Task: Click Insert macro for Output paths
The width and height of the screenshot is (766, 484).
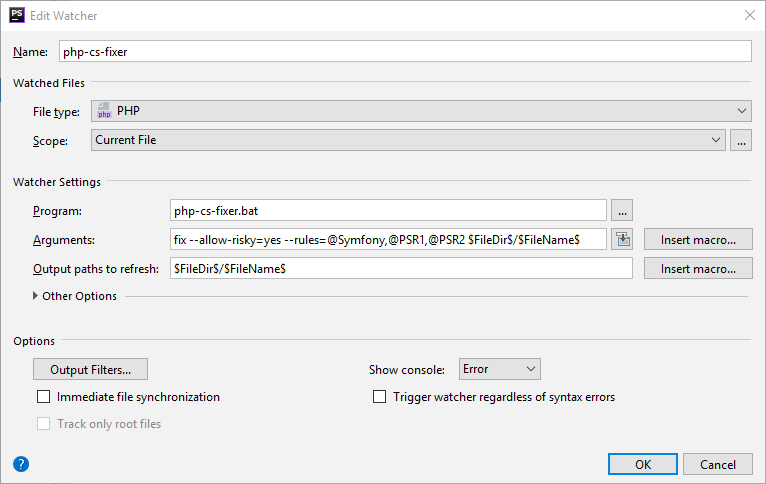Action: click(x=698, y=269)
